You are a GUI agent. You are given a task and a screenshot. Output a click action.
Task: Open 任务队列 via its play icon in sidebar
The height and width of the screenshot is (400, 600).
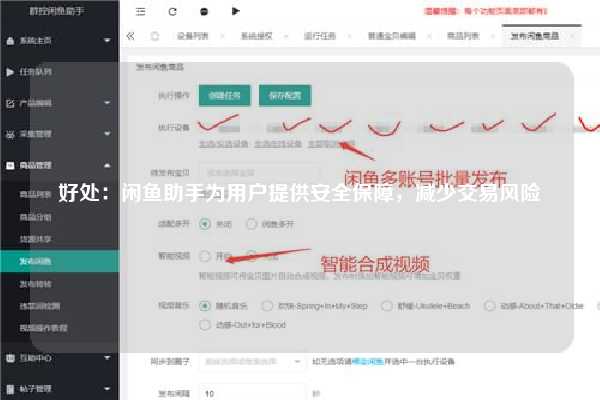coord(10,72)
